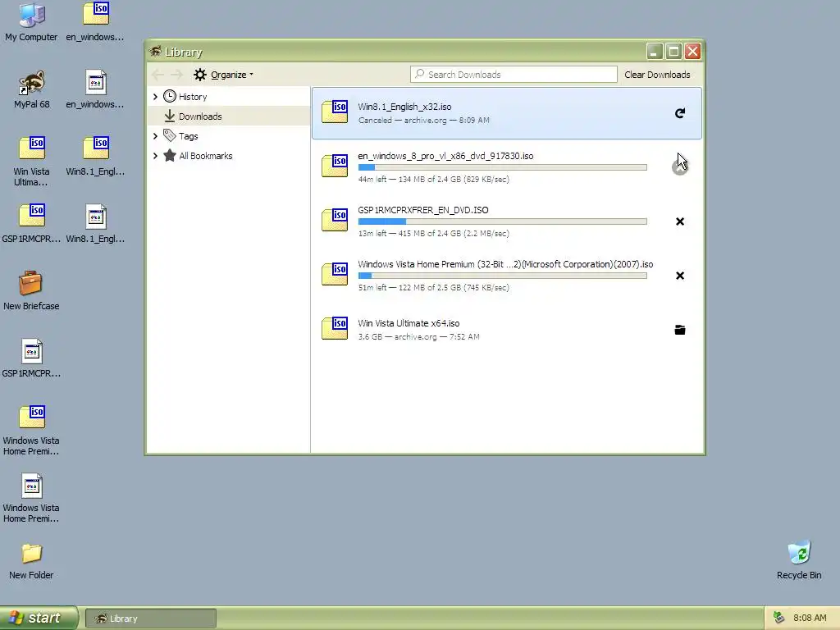Select the 'Win Vista Ultimate x64.iso' filename text

[x=409, y=323]
